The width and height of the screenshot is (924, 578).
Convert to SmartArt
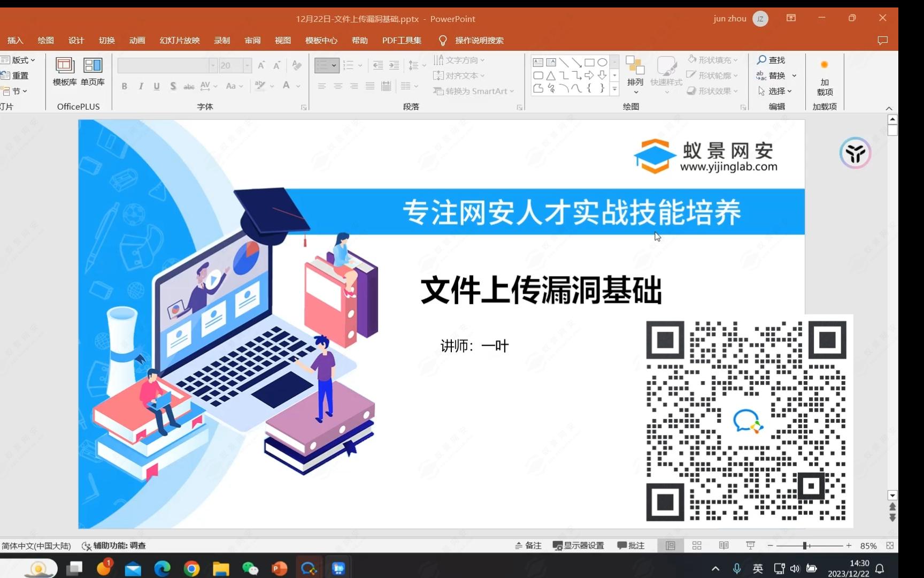coord(473,91)
